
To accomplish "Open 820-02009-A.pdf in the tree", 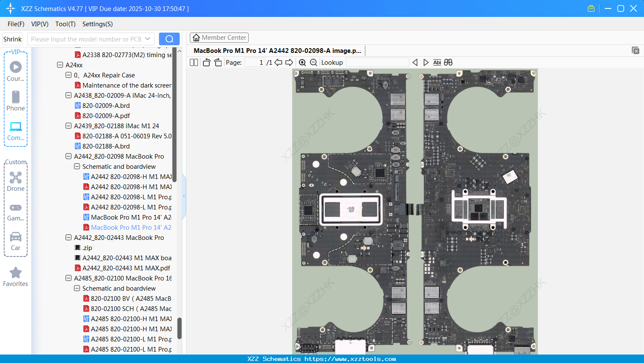I will (106, 116).
